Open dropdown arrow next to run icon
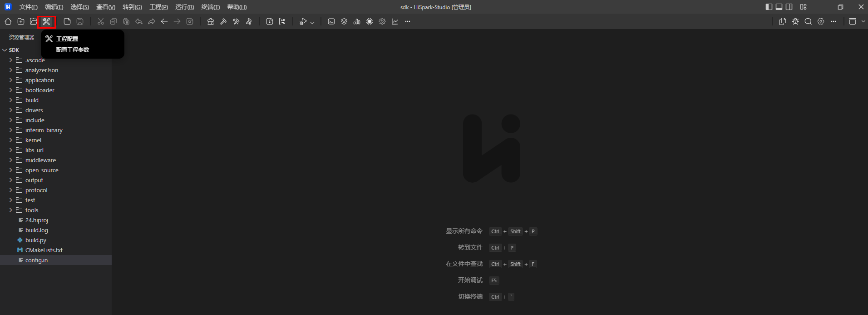Screen dimensions: 868x315 coord(312,22)
